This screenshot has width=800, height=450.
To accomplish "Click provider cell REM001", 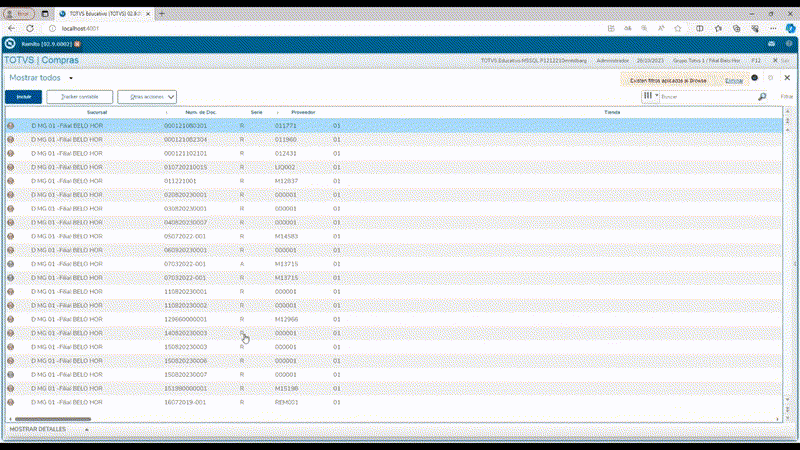I will [x=286, y=402].
